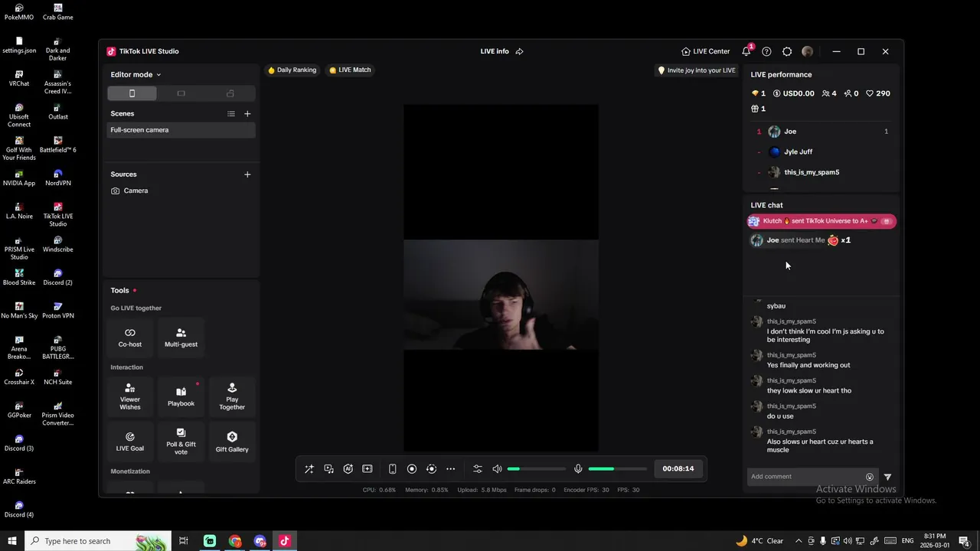The image size is (980, 551).
Task: Open TikTok LIVE Studio settings gear
Action: (787, 51)
